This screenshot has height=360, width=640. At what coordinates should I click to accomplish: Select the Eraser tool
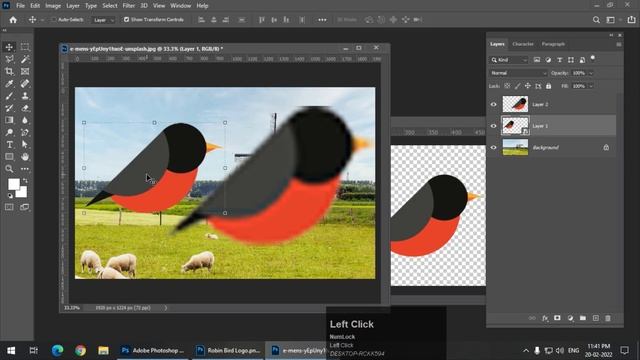pyautogui.click(x=25, y=108)
